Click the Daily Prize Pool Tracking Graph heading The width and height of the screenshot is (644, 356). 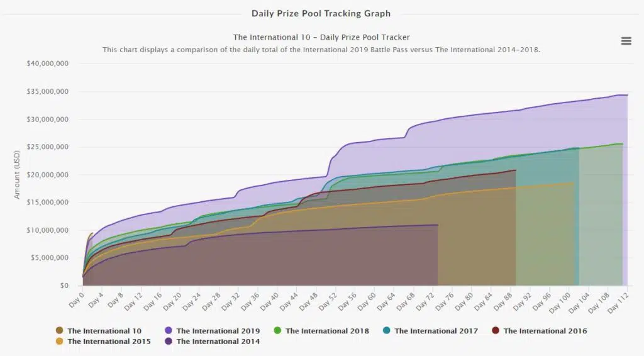(x=321, y=14)
